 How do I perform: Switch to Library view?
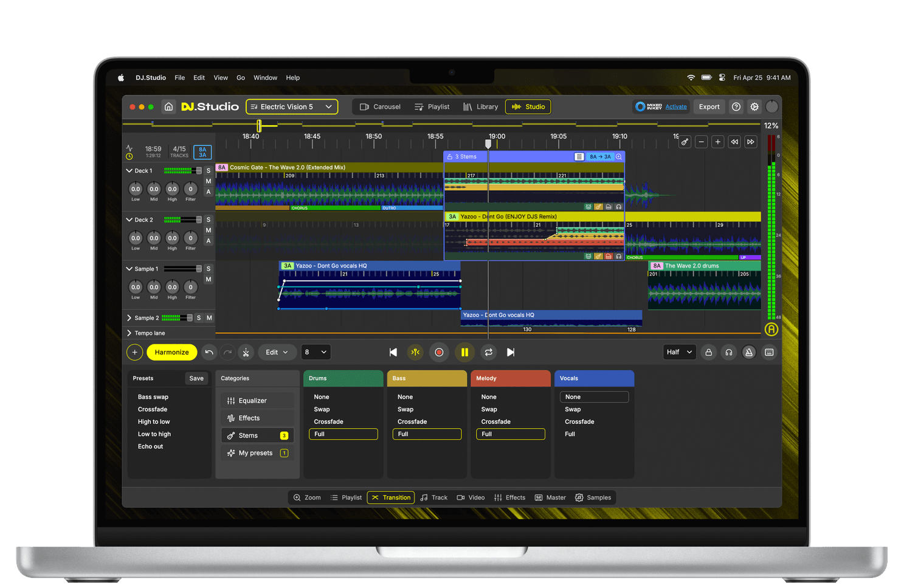click(x=480, y=106)
